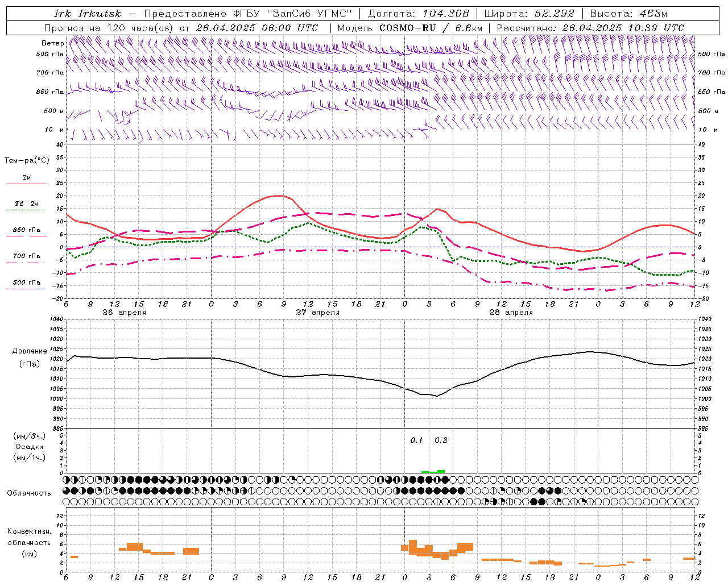Click the Irk_Irkutsk station title
Viewport: 728px width, 582px height.
click(87, 14)
